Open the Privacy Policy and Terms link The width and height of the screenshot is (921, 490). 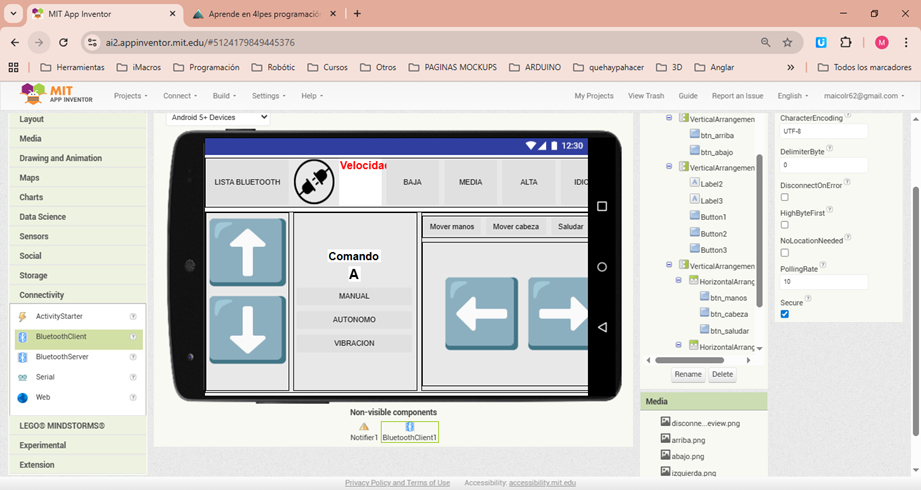pos(397,483)
